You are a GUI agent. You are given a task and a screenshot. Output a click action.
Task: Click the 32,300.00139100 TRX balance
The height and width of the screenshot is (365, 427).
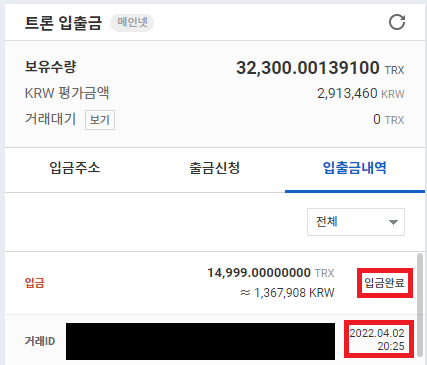320,68
